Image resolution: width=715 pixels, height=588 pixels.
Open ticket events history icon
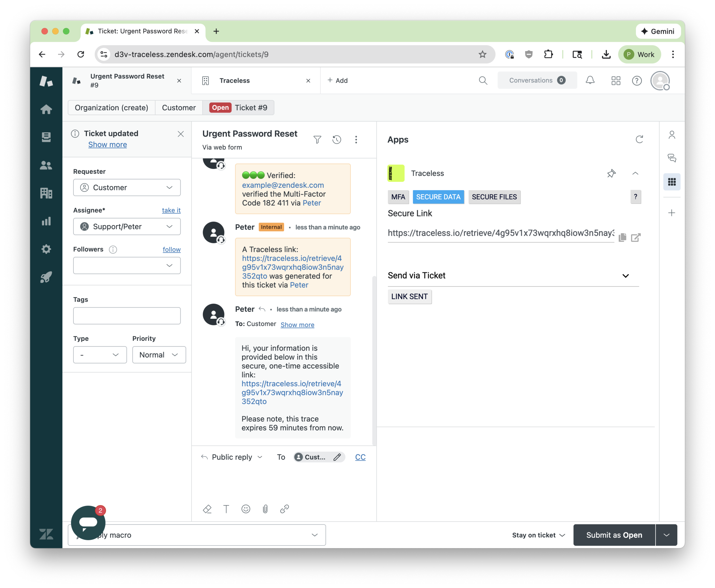click(x=337, y=140)
